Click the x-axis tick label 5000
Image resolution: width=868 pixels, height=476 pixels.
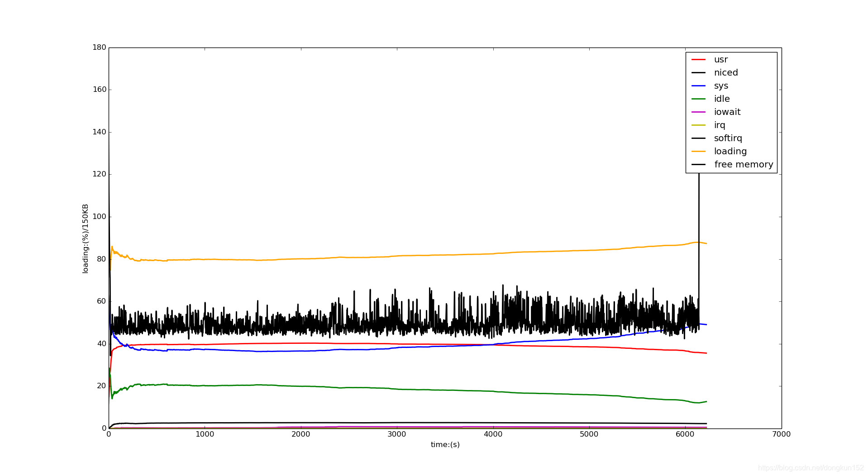click(589, 434)
